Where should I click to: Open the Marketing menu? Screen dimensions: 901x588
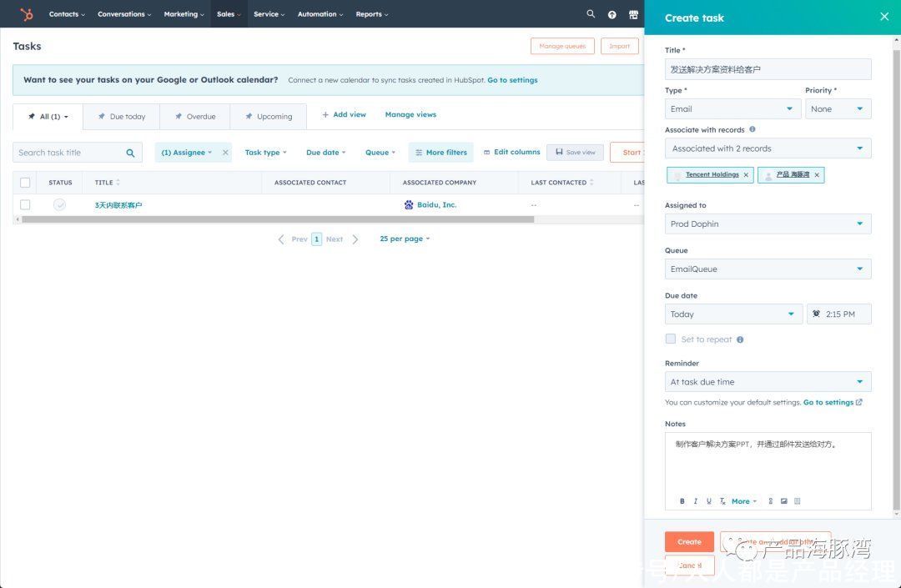click(184, 14)
